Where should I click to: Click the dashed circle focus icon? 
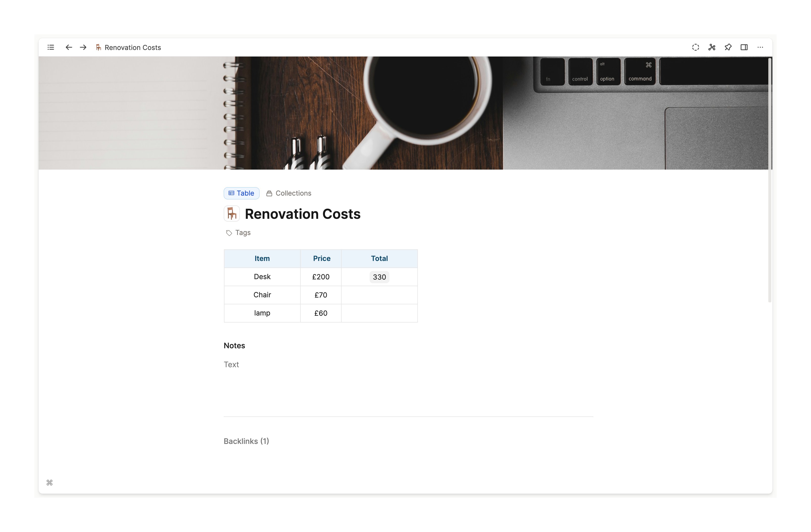coord(695,47)
